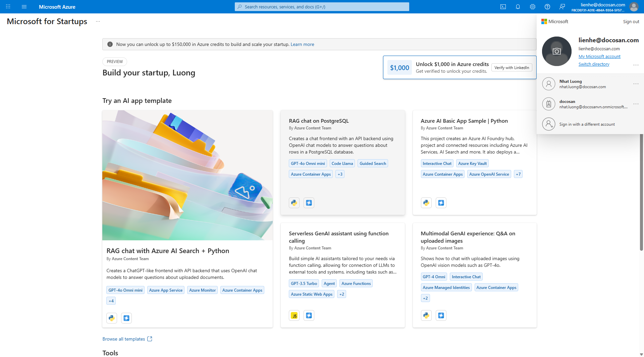Open the Azure apps grid launcher
Screen dimensions: 644x357
tap(8, 7)
